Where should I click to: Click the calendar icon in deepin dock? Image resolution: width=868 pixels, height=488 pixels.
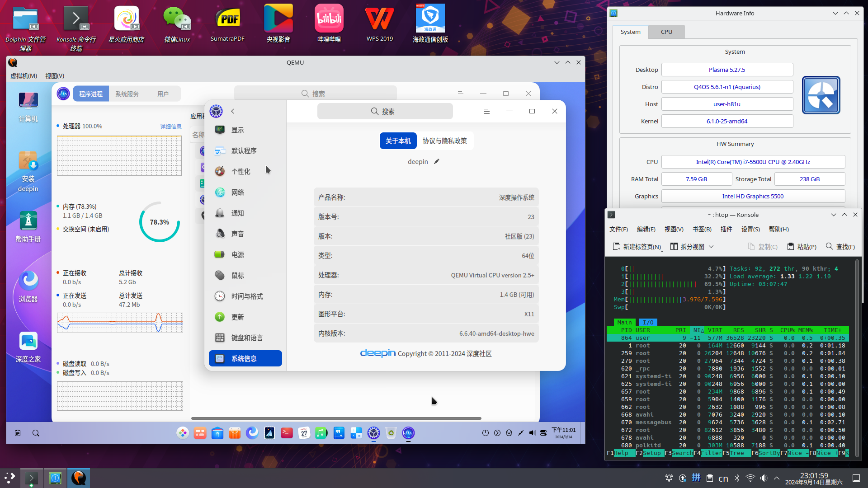tap(304, 433)
